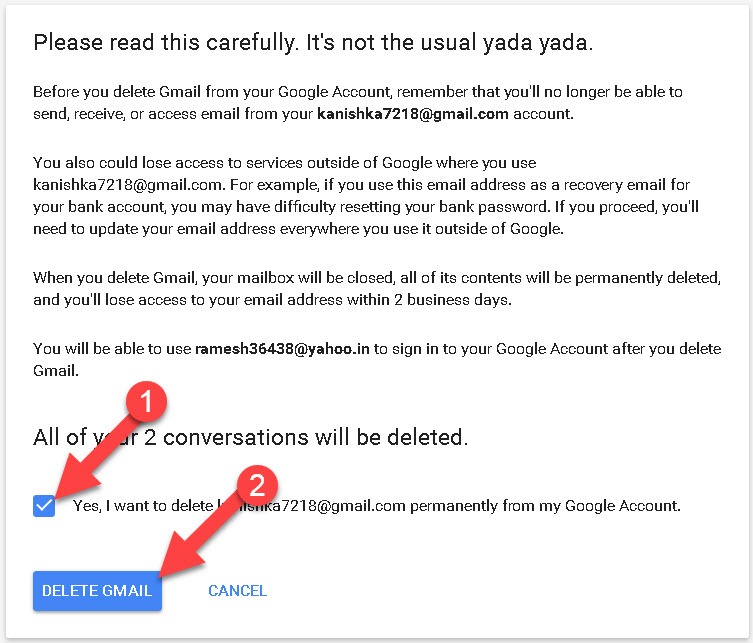Click the red circle marker numbered 2
This screenshot has height=643, width=753.
coord(257,487)
